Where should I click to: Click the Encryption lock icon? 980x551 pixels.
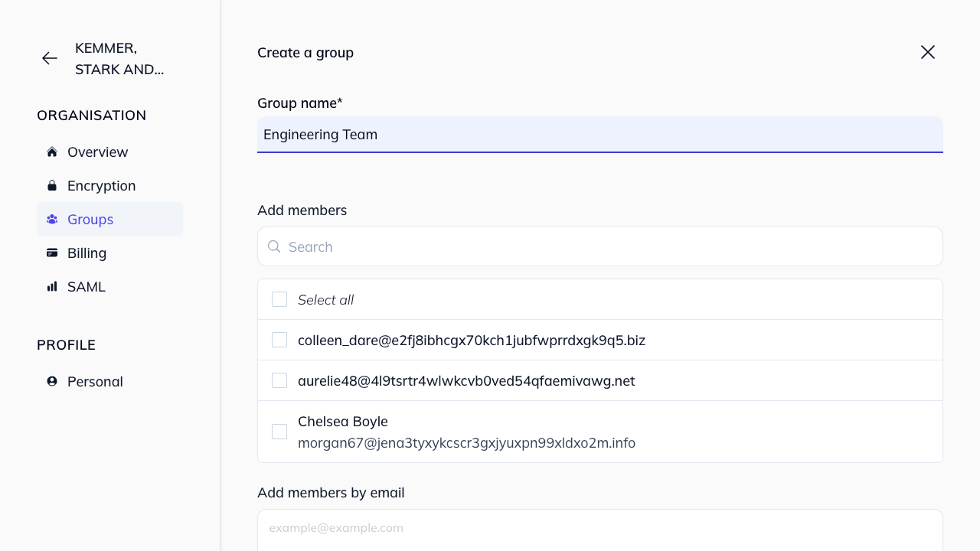pyautogui.click(x=51, y=184)
